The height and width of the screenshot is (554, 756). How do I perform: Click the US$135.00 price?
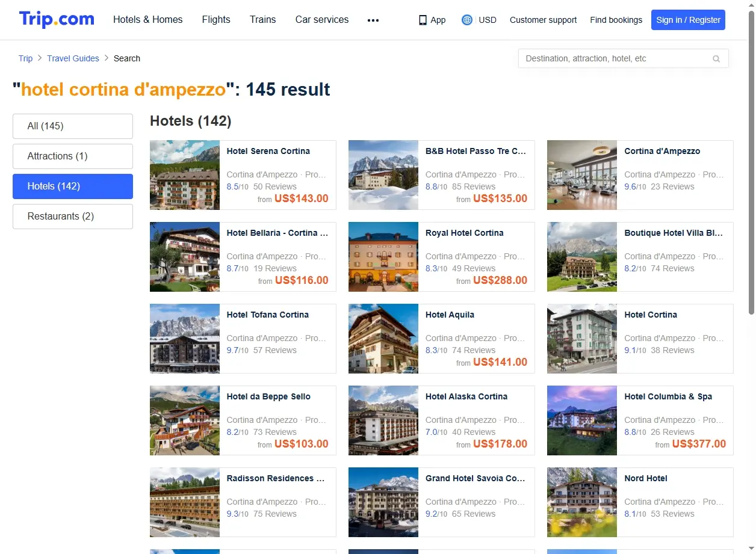pos(500,199)
